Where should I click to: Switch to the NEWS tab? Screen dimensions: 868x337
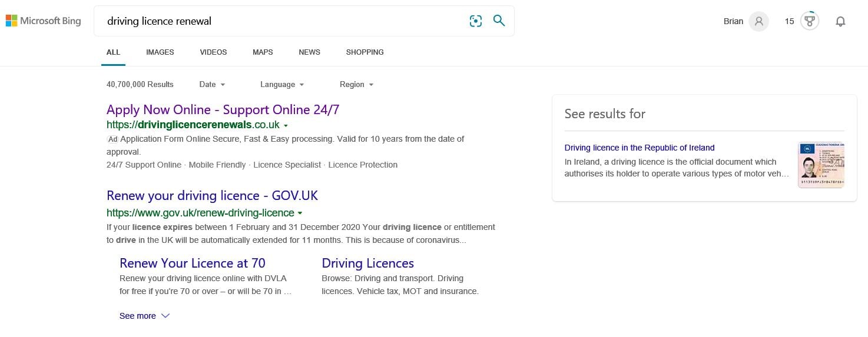coord(309,52)
